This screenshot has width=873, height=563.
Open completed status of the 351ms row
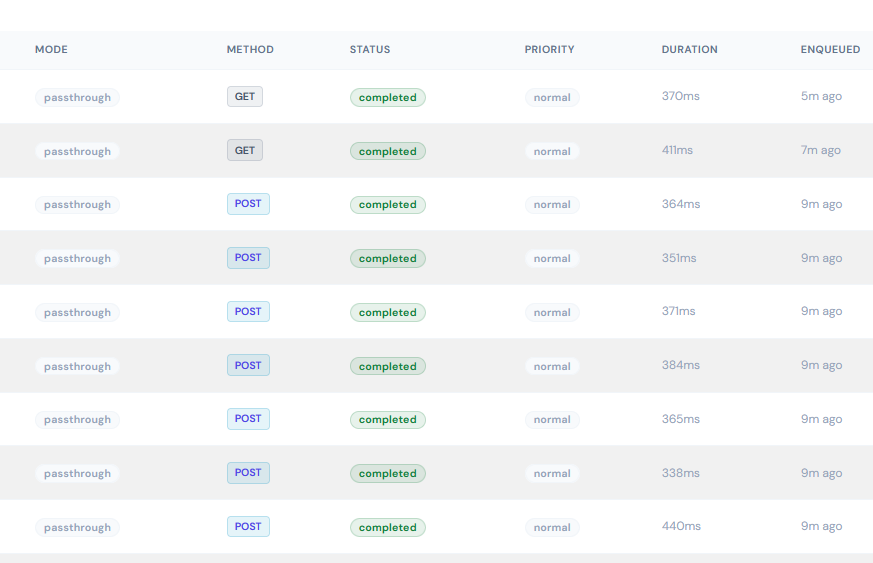(388, 258)
